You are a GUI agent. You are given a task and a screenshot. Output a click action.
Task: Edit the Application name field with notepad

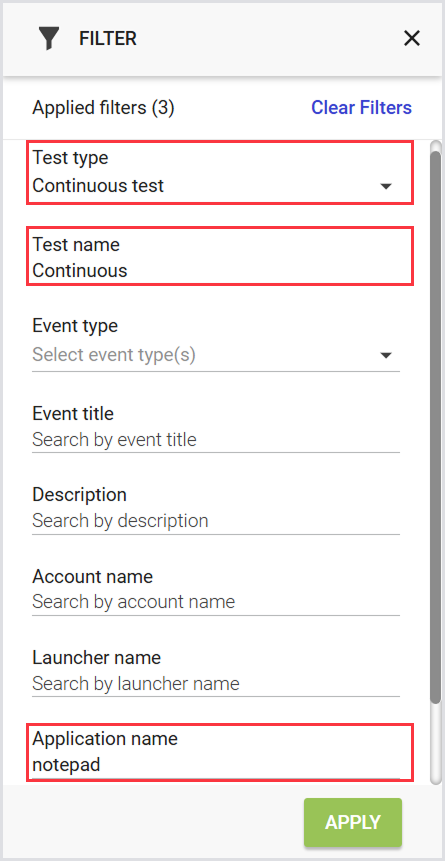(x=216, y=765)
